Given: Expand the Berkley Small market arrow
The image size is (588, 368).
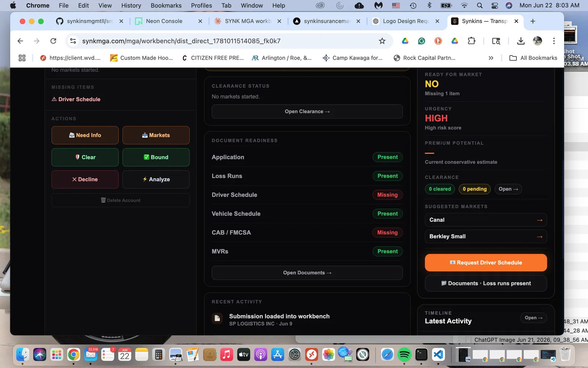Looking at the screenshot, I should [539, 237].
